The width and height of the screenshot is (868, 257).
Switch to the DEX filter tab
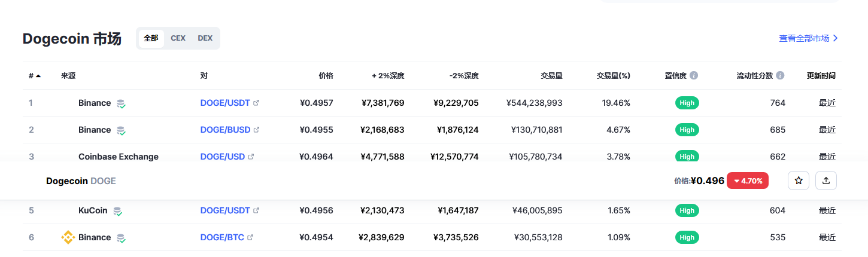click(205, 38)
